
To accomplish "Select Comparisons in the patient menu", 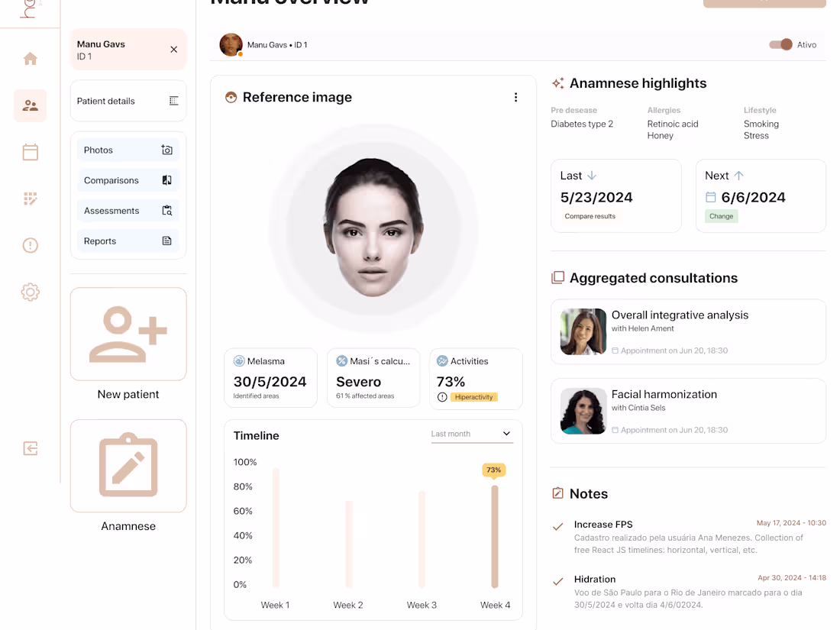I will click(x=111, y=180).
